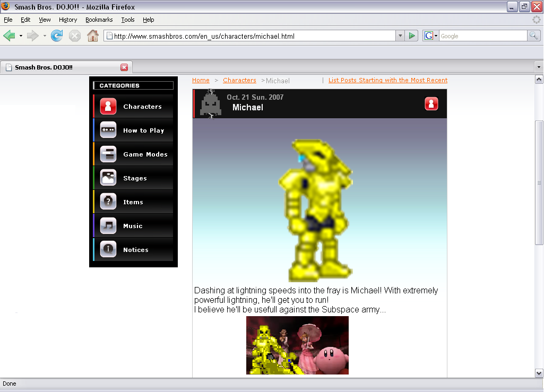Click the How to Play controller icon
Screen dimensions: 544x392
coord(108,130)
